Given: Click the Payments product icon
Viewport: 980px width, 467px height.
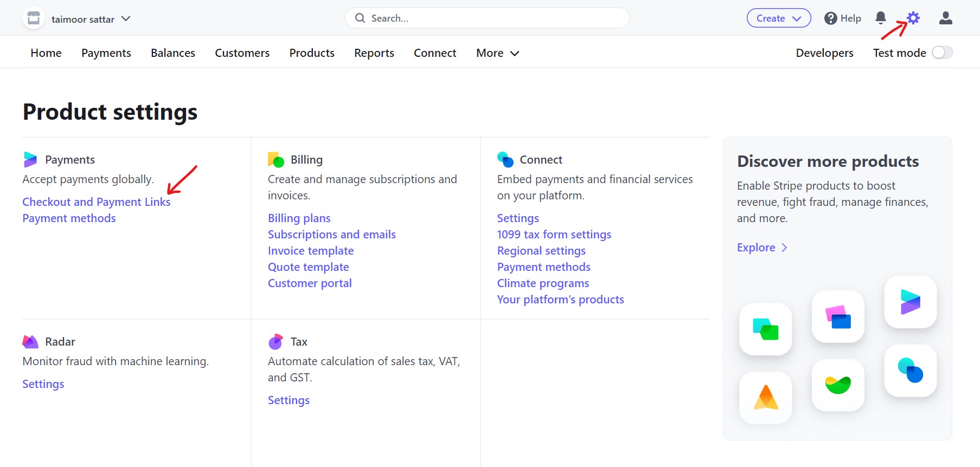Looking at the screenshot, I should pyautogui.click(x=30, y=159).
